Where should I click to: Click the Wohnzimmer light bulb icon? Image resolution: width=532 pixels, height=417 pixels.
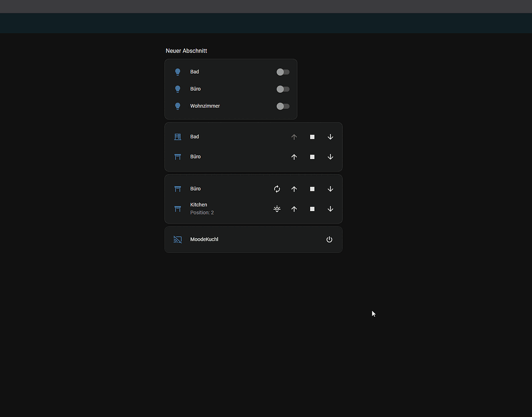(177, 106)
